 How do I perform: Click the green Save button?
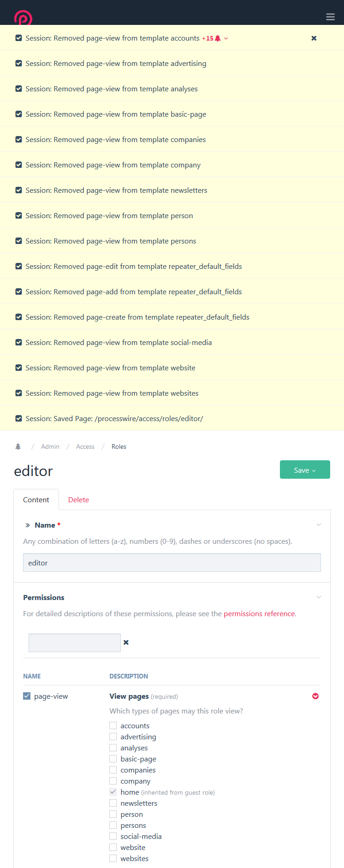(x=305, y=470)
